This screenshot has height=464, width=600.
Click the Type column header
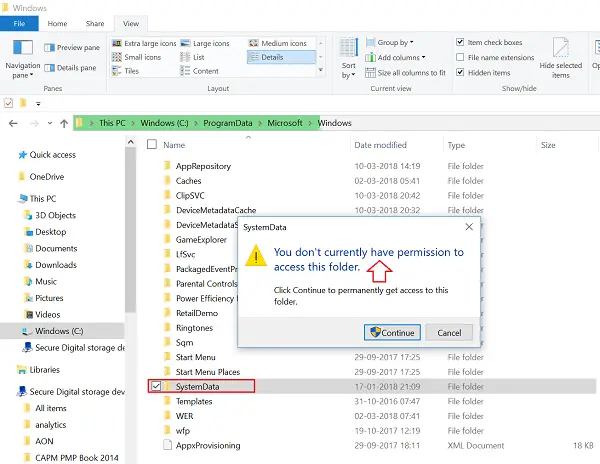(456, 145)
